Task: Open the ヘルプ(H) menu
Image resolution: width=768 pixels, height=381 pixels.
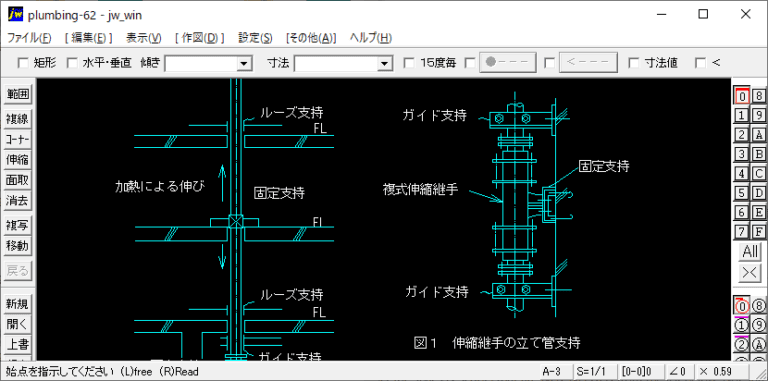Action: coord(371,38)
